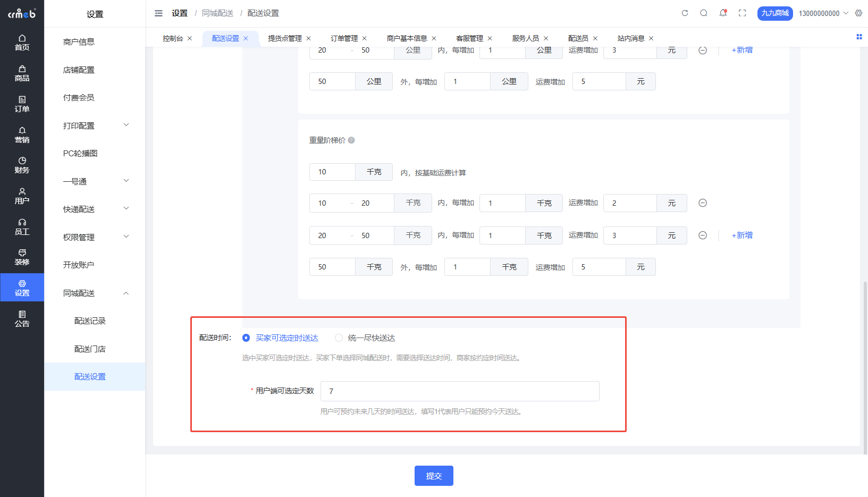Viewport: 868px width, 497px height.
Task: Collapse the 同城配送 submenu
Action: click(x=95, y=293)
